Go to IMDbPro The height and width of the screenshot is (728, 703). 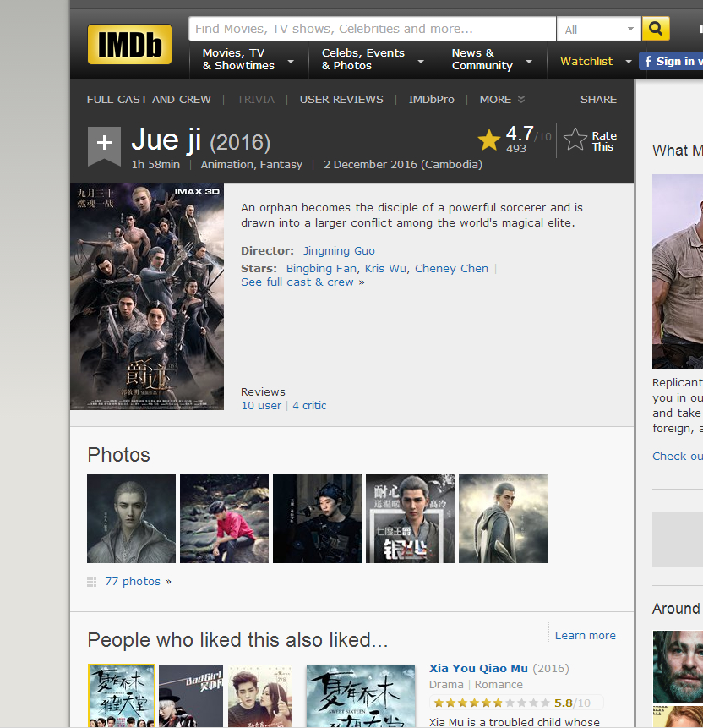point(432,100)
